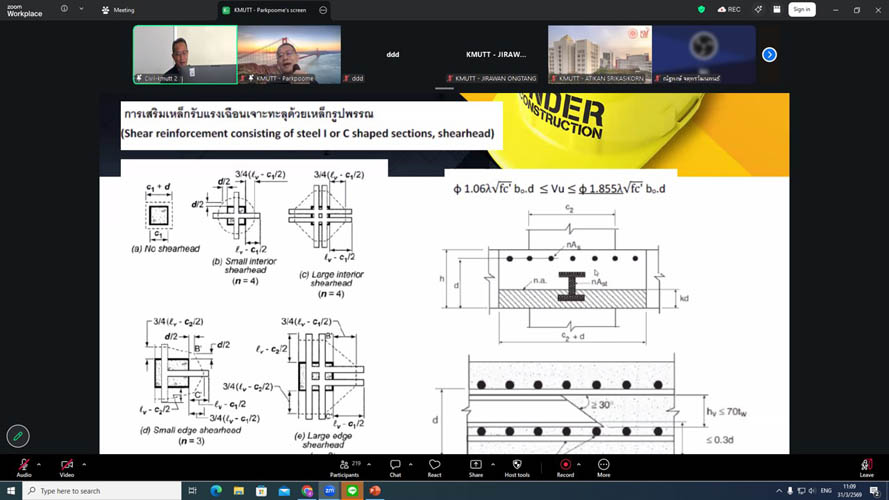Open Host tools menu
This screenshot has height=500, width=889.
pos(516,466)
